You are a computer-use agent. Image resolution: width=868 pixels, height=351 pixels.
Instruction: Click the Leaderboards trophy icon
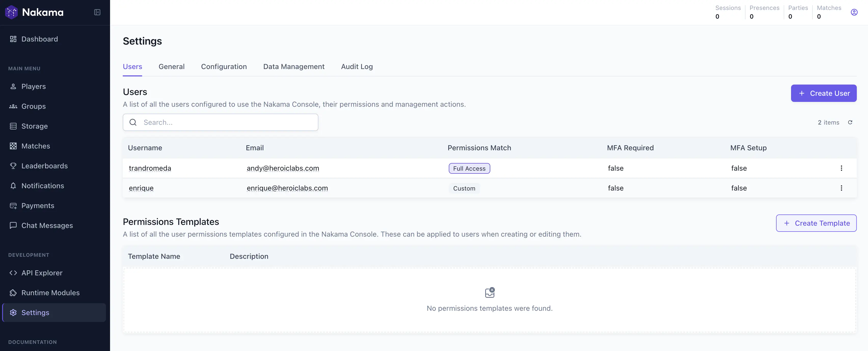click(x=13, y=166)
